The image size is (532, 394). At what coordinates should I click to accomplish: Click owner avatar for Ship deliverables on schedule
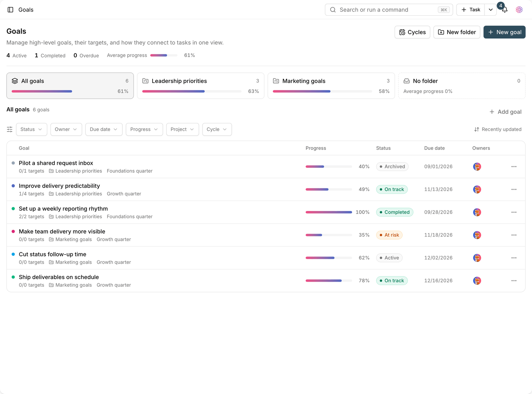(477, 281)
